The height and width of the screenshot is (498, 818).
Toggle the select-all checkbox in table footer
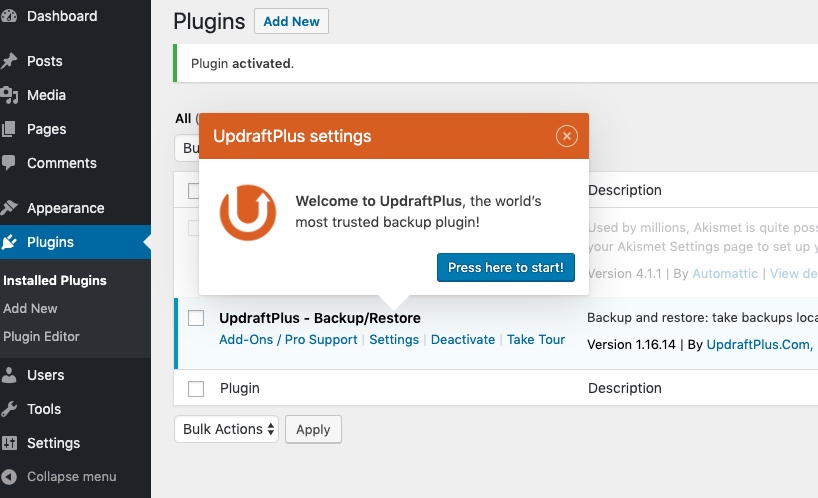pos(196,388)
